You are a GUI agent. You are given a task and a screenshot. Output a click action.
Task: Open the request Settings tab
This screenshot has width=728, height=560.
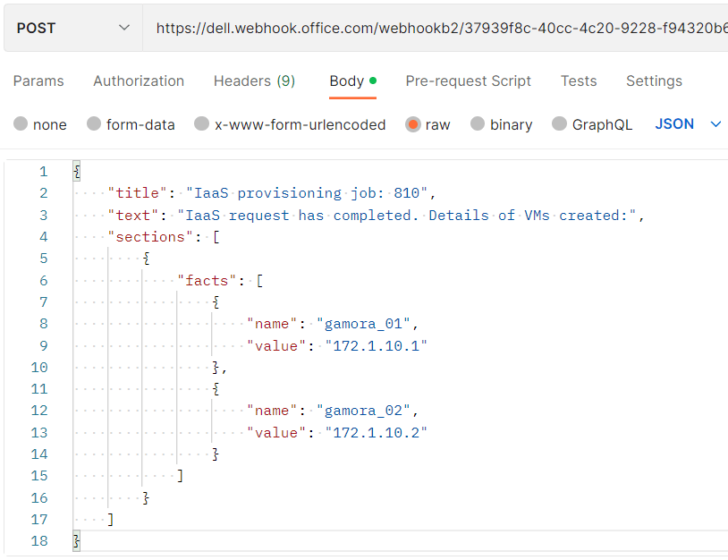click(x=654, y=81)
